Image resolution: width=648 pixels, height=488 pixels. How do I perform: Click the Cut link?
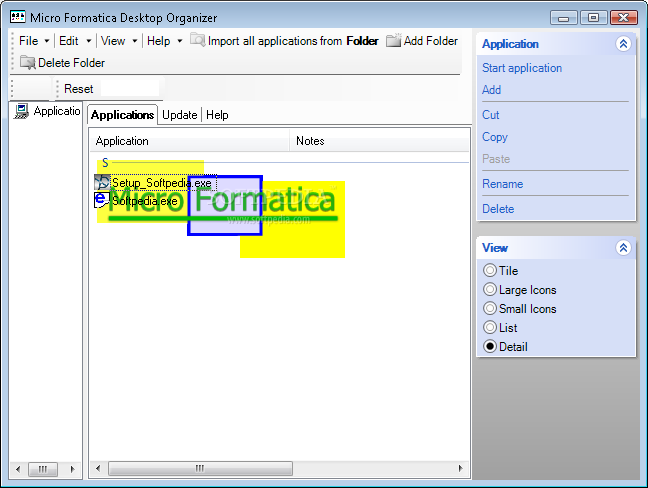pyautogui.click(x=491, y=115)
